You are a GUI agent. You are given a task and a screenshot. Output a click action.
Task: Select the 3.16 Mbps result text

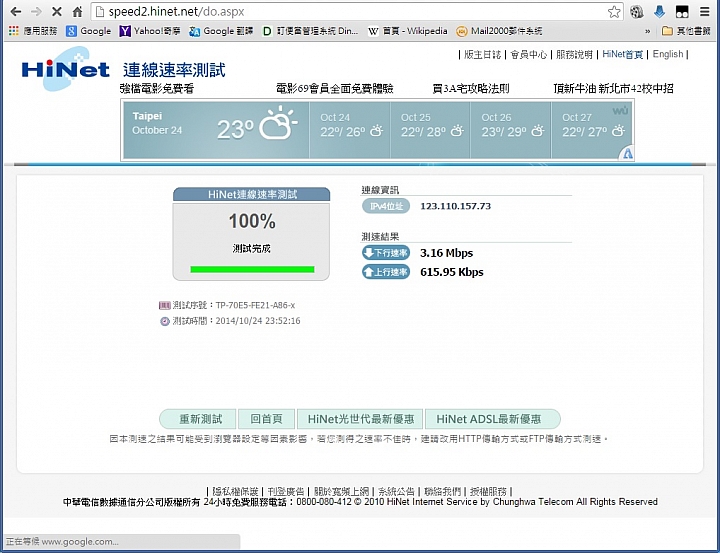(446, 253)
